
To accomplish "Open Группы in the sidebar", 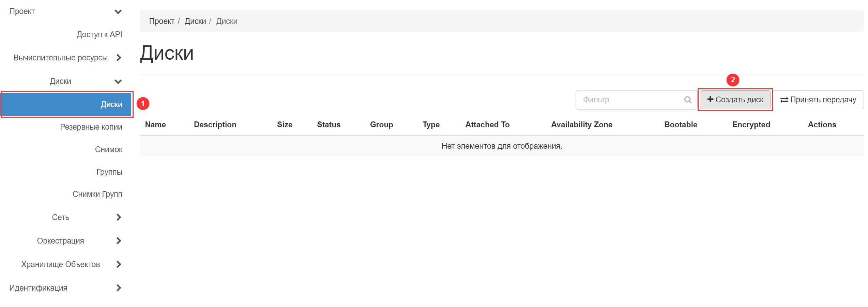I will [109, 172].
